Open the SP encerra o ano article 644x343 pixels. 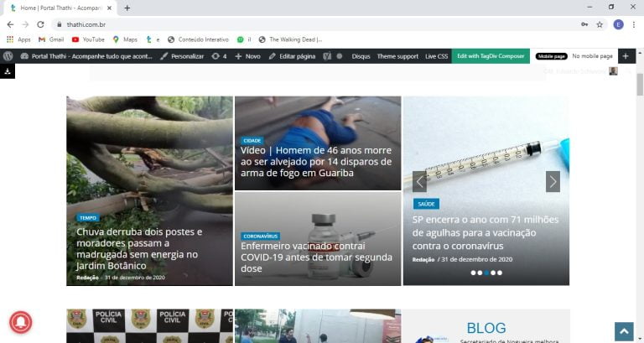pyautogui.click(x=486, y=232)
